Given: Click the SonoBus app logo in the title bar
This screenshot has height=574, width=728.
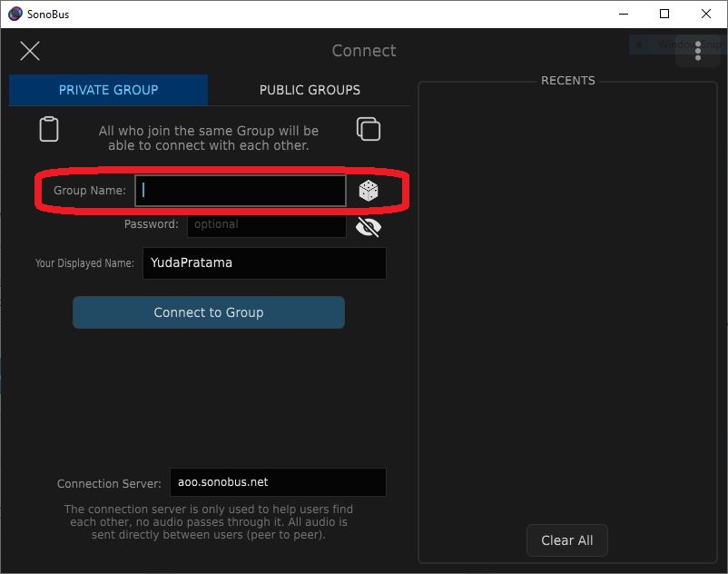Looking at the screenshot, I should [15, 14].
